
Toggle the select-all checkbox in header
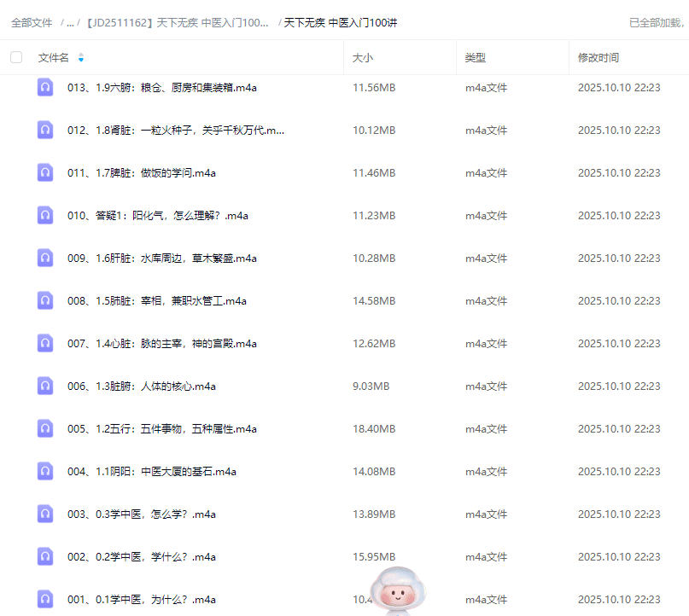(x=16, y=57)
